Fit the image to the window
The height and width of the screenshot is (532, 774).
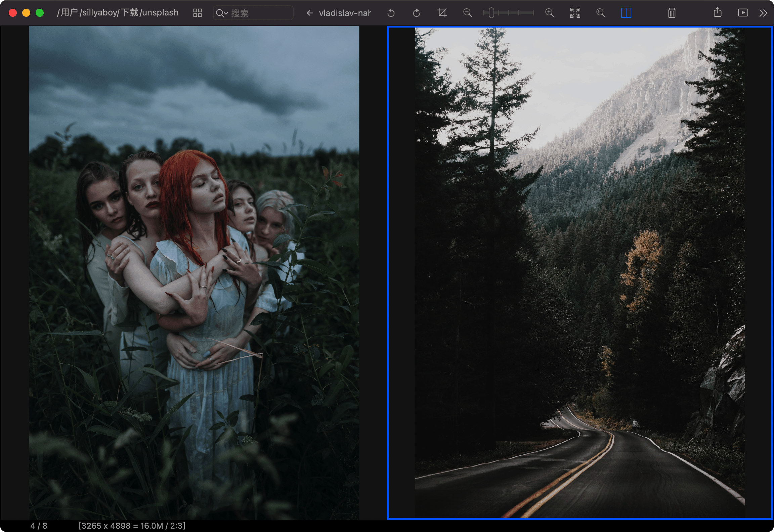[x=575, y=13]
